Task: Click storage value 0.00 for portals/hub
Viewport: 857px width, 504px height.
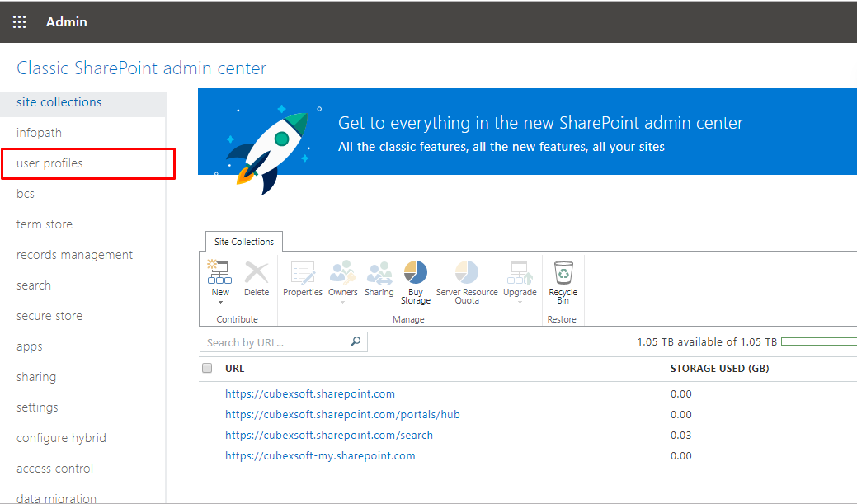Action: tap(681, 415)
